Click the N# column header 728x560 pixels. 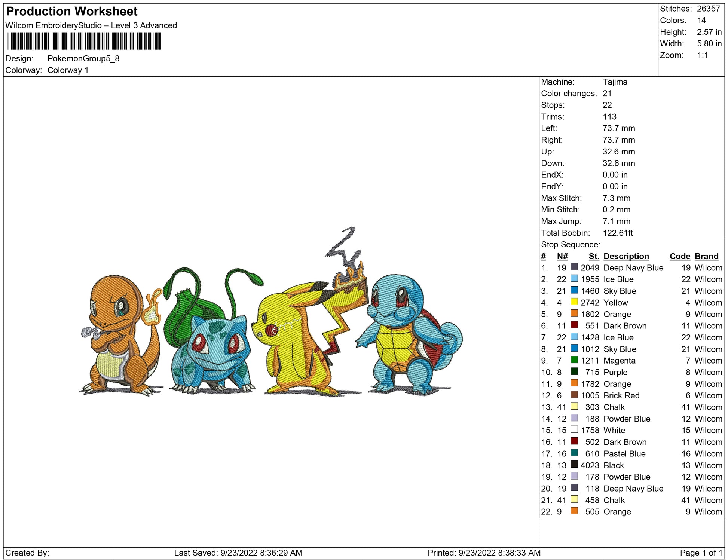pyautogui.click(x=562, y=256)
